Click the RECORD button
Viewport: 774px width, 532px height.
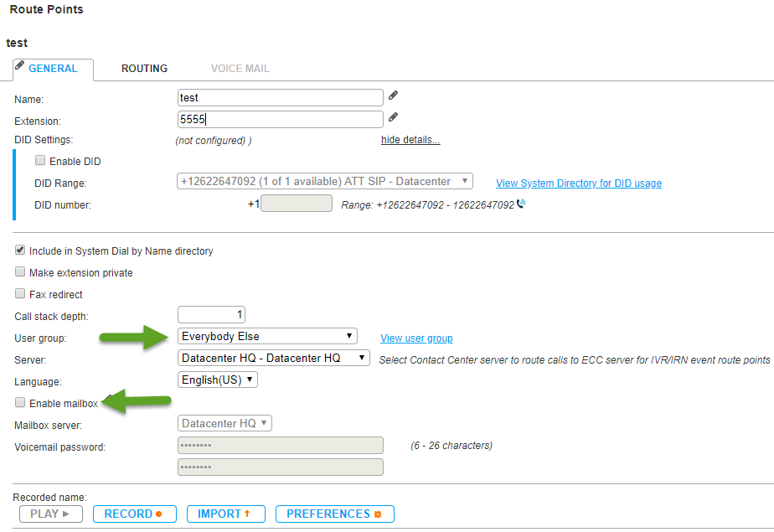coord(135,514)
